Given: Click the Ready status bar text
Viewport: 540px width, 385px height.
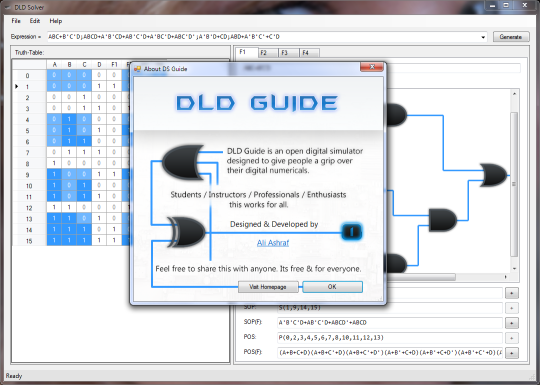Looking at the screenshot, I should pyautogui.click(x=14, y=376).
